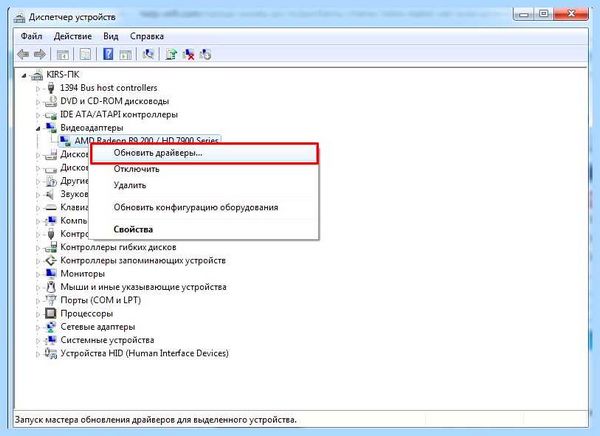Expand the Сетевые адаптеры node
The width and height of the screenshot is (600, 436).
point(38,328)
